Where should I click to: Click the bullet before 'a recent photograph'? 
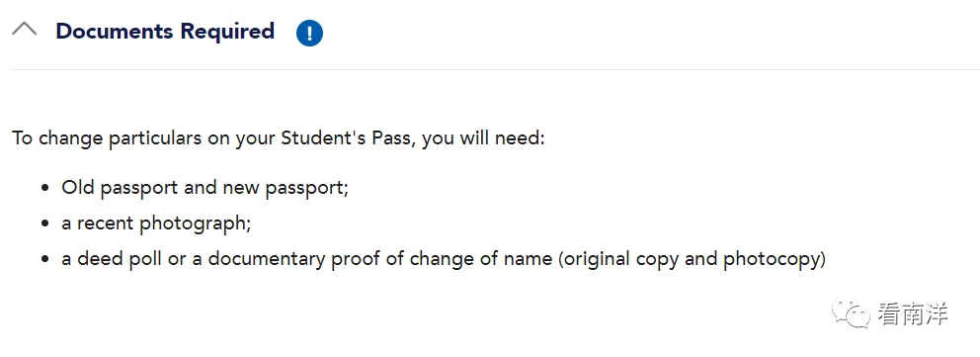tap(45, 223)
